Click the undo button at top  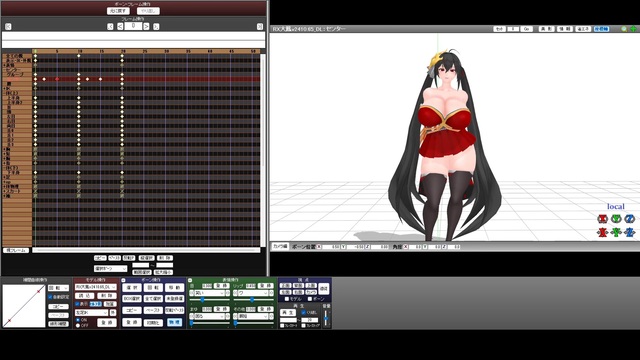click(x=118, y=11)
